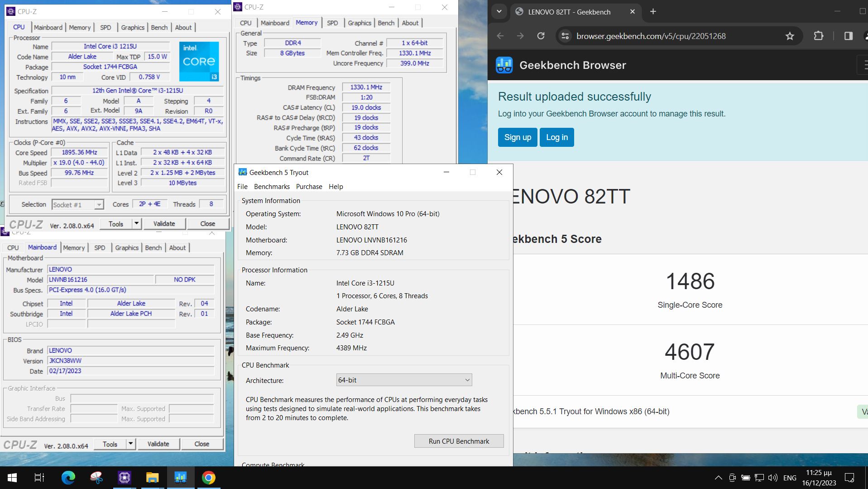Open SPD tab in Memory CPU-Z window

pyautogui.click(x=332, y=23)
